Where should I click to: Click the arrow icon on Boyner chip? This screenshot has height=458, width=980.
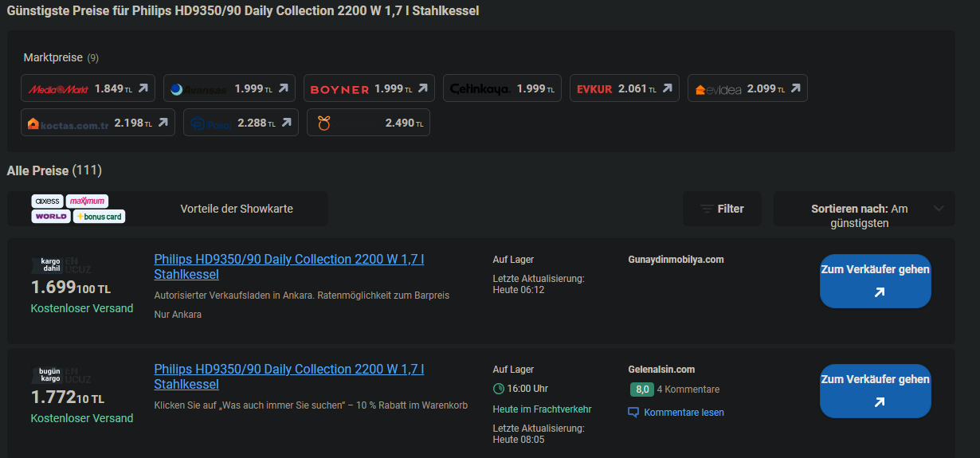pyautogui.click(x=422, y=88)
